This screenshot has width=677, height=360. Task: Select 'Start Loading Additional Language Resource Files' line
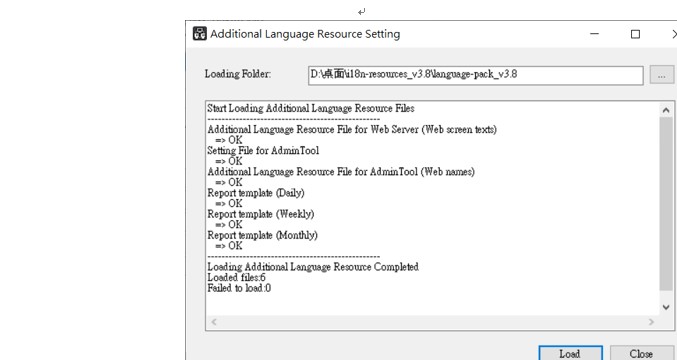pyautogui.click(x=311, y=108)
